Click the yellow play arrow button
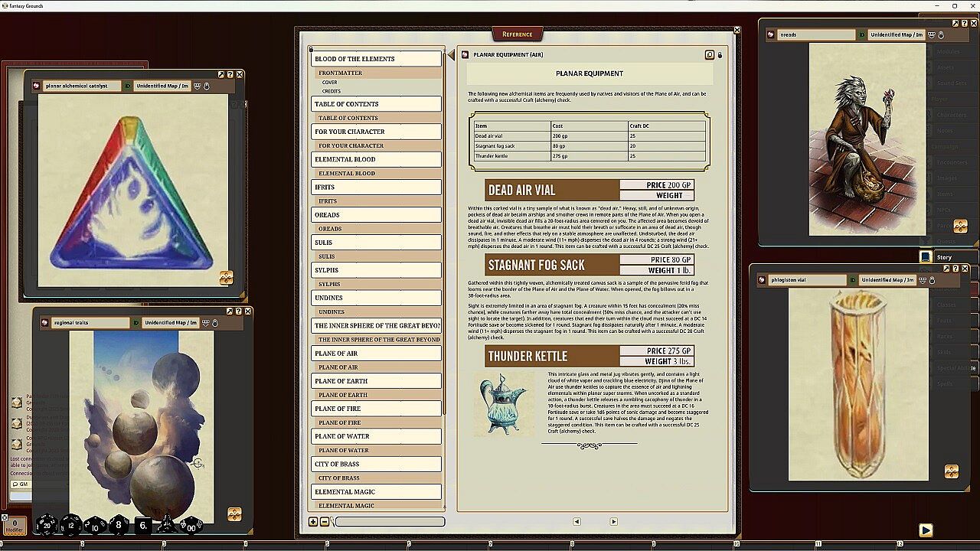Viewport: 980px width, 551px height. pyautogui.click(x=926, y=530)
